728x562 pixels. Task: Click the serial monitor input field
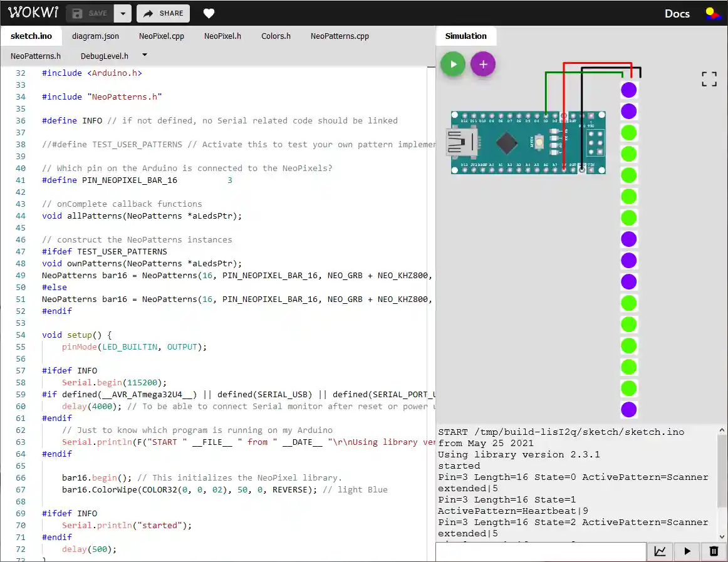(x=540, y=551)
